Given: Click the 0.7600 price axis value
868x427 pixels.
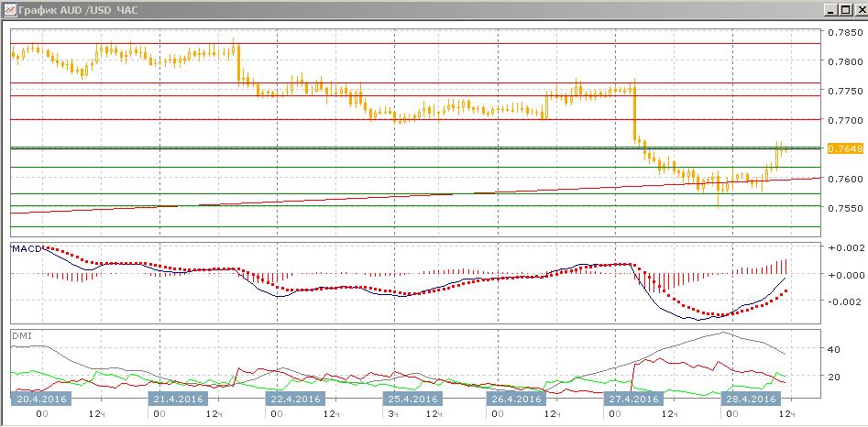Looking at the screenshot, I should pos(845,179).
